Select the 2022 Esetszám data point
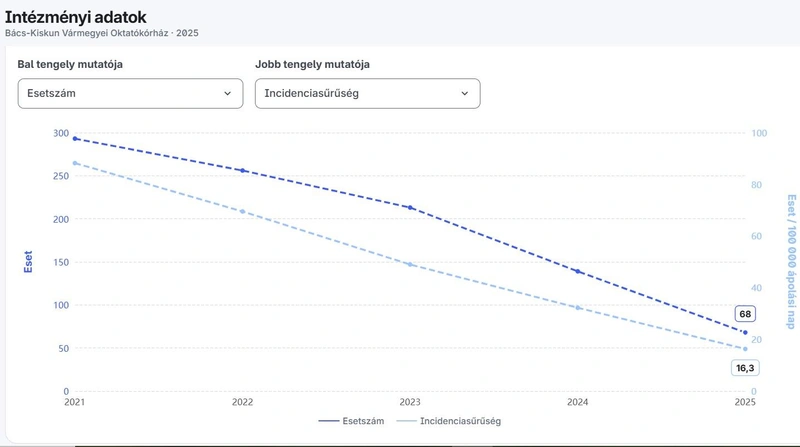800x447 pixels. (x=242, y=170)
